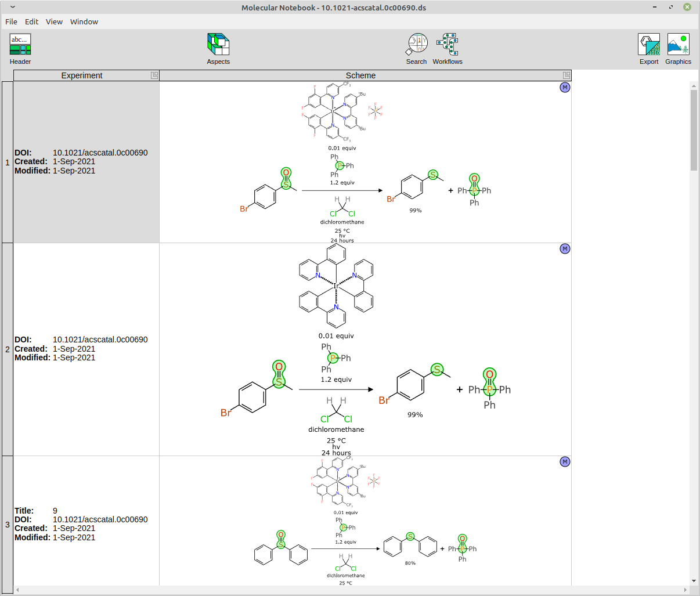Click the M badge on second scheme
The width and height of the screenshot is (700, 596).
[x=565, y=249]
